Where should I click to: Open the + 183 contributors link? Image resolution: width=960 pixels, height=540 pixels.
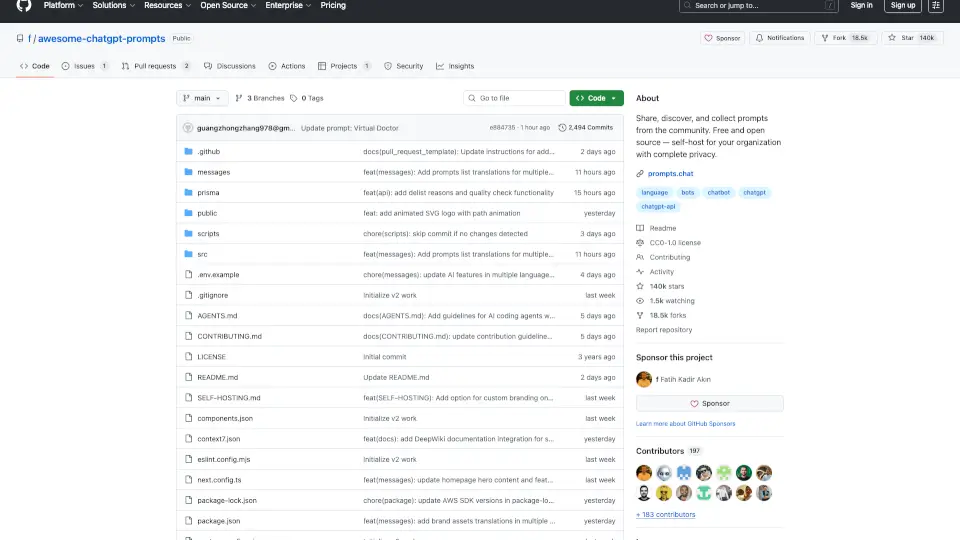click(x=665, y=514)
